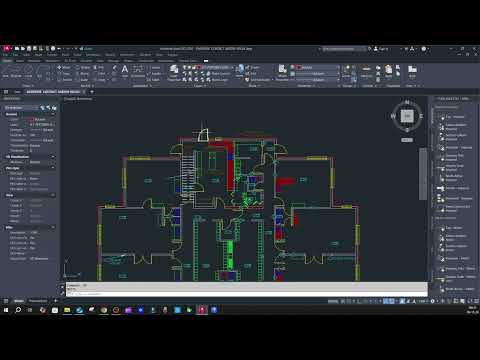Click the Windows Start button
Screen dimensions: 480x360
pos(6,310)
